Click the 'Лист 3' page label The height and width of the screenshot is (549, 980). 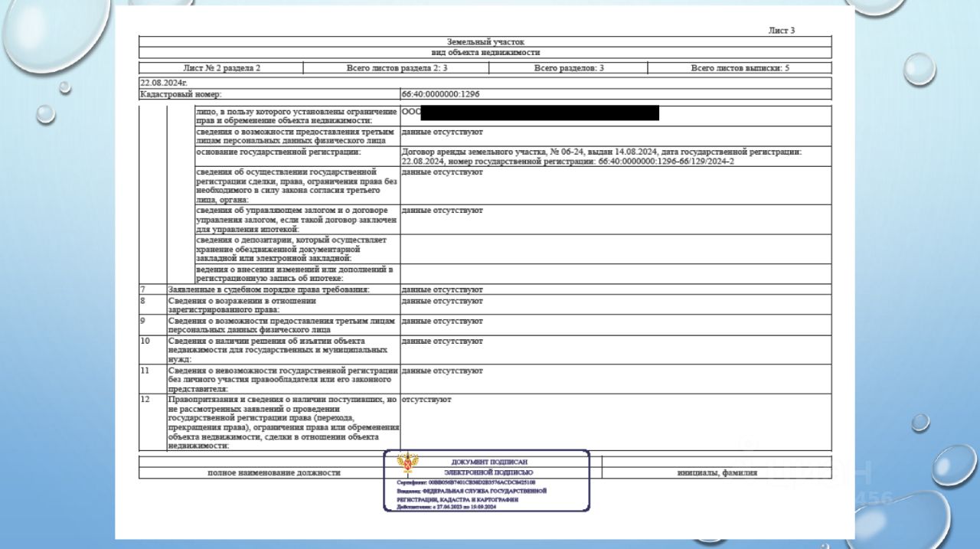coord(781,31)
